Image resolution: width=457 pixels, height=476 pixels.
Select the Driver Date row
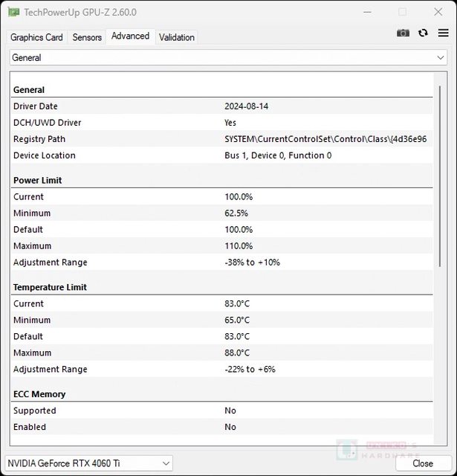[x=221, y=106]
